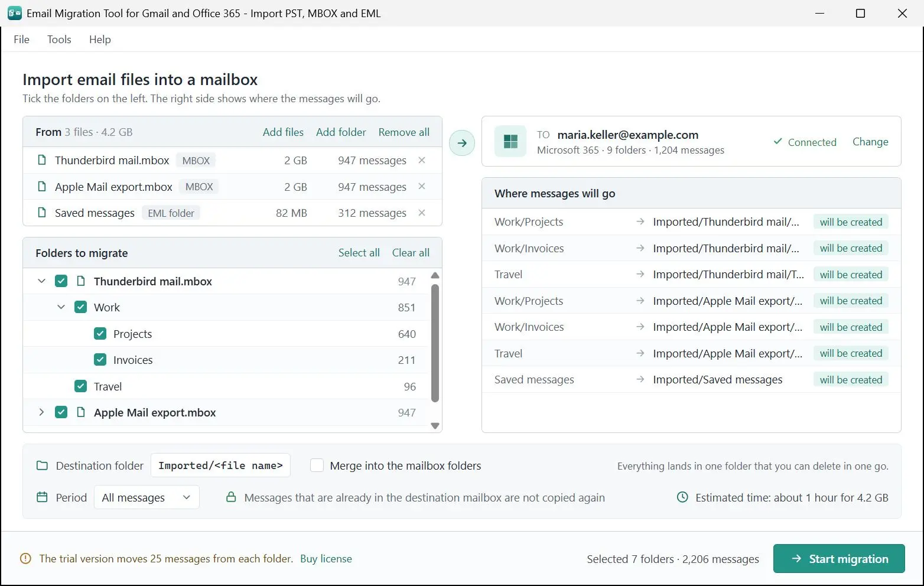Click the Destination folder icon
Image resolution: width=924 pixels, height=586 pixels.
[x=42, y=465]
